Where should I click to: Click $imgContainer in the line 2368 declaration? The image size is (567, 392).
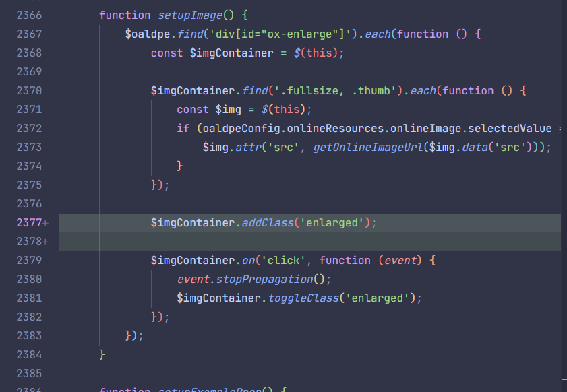[x=231, y=53]
